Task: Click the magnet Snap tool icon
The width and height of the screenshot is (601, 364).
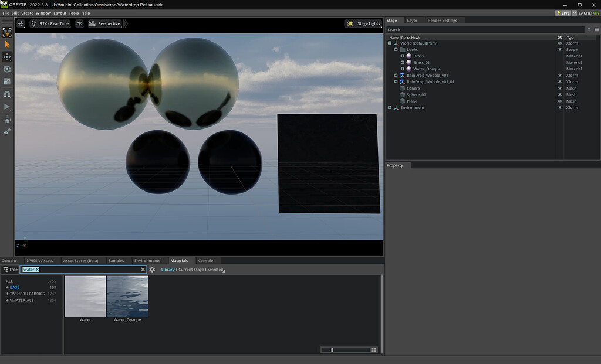Action: pos(7,94)
